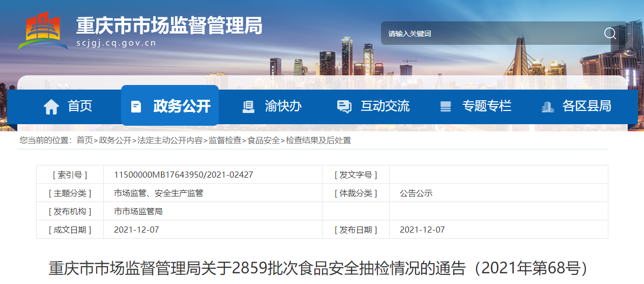This screenshot has height=284, width=644.
Task: Click the 互动交流 chat bubble icon
Action: [344, 106]
